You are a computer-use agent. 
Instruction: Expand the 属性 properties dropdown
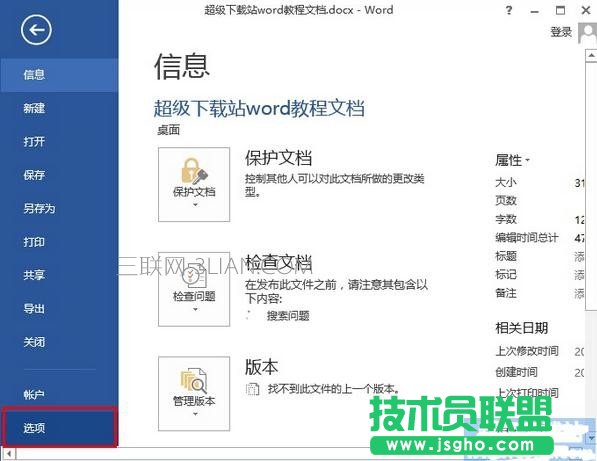coord(512,160)
